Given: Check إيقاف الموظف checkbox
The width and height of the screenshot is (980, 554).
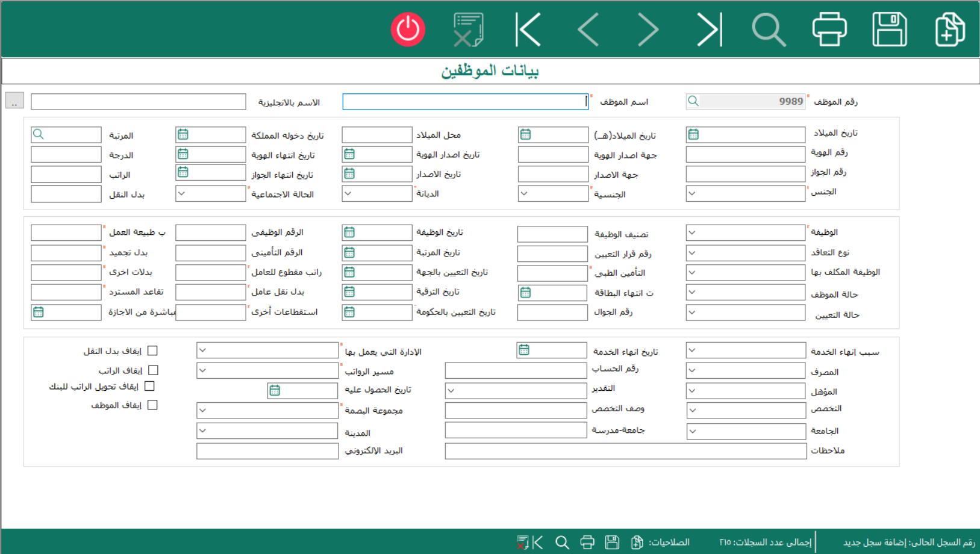Looking at the screenshot, I should [x=152, y=405].
